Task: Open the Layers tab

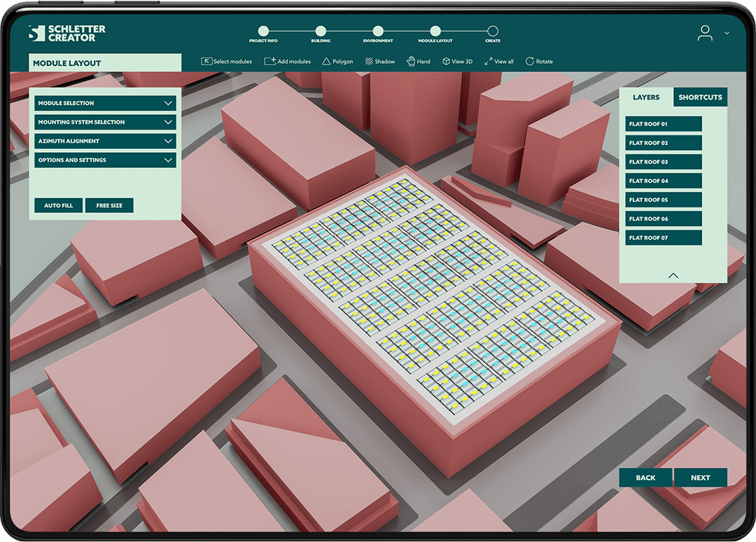Action: [646, 97]
